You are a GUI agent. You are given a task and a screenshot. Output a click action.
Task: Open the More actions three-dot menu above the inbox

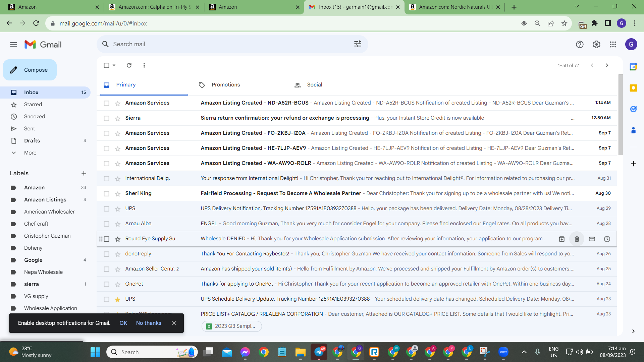(144, 65)
